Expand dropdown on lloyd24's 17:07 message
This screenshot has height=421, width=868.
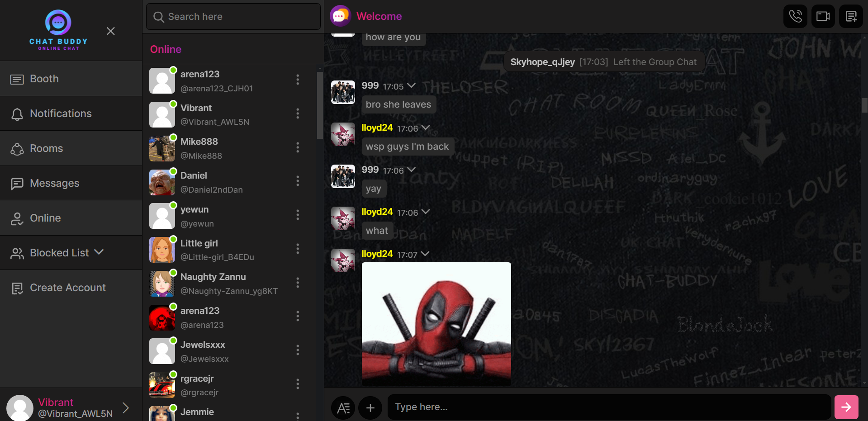pos(425,254)
